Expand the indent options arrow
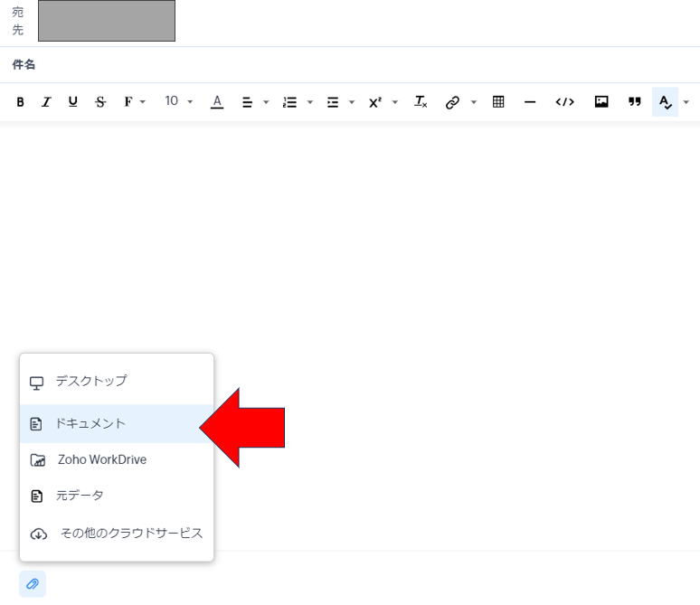The image size is (700, 605). (352, 102)
